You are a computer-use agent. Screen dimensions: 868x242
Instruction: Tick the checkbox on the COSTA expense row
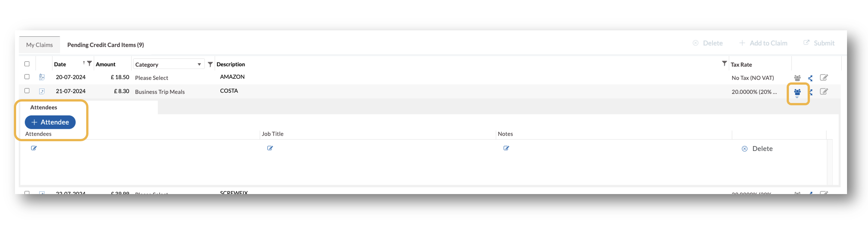27,91
